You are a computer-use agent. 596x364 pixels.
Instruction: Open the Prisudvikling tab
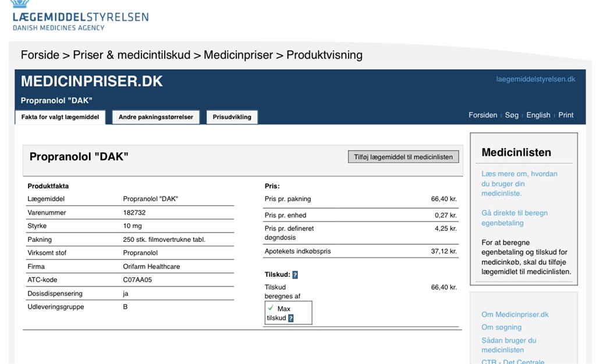pos(232,117)
